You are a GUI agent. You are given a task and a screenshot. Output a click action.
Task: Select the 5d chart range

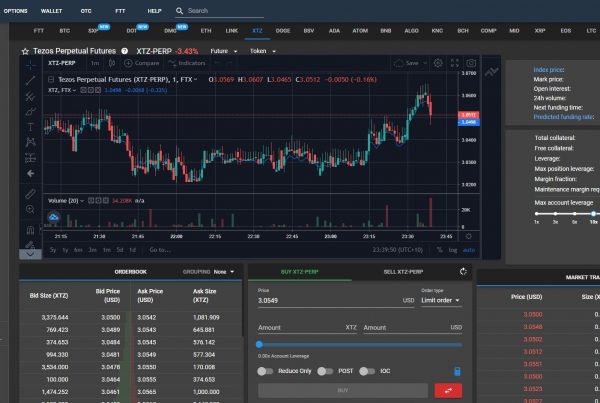[x=120, y=250]
